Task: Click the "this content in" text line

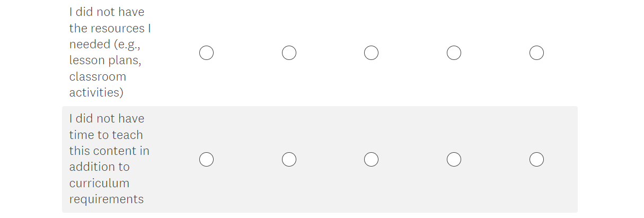Action: [109, 151]
